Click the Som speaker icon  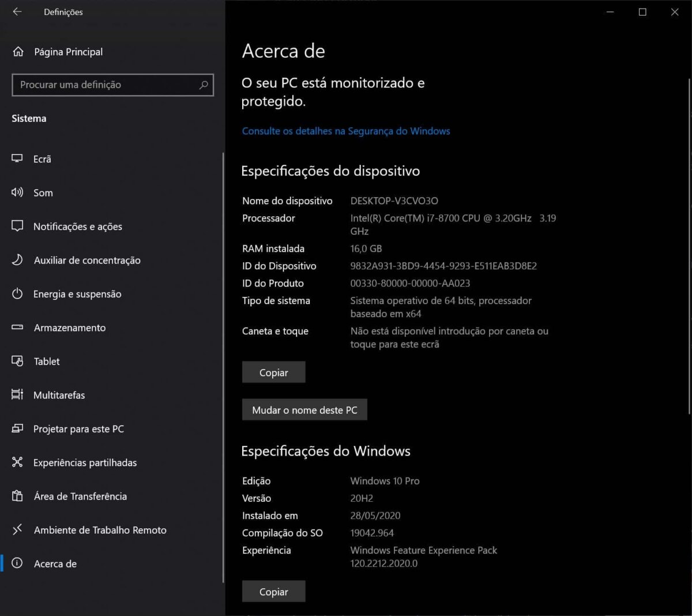(x=17, y=192)
